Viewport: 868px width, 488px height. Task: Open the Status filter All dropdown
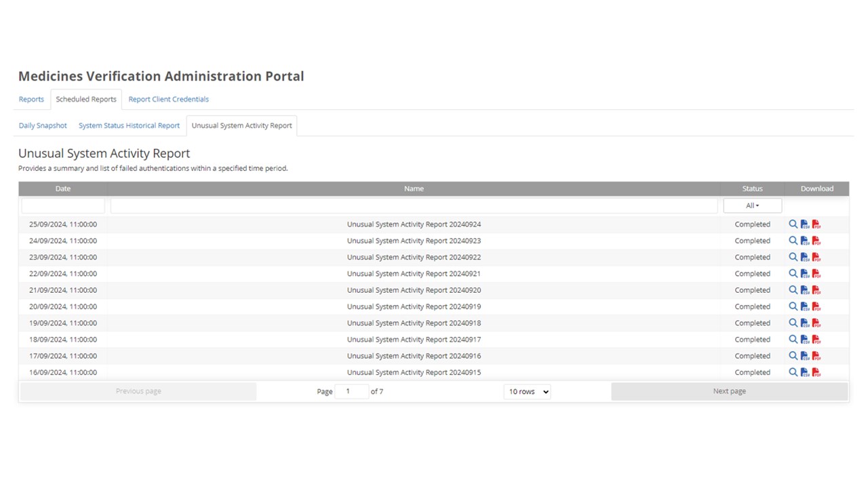(752, 205)
